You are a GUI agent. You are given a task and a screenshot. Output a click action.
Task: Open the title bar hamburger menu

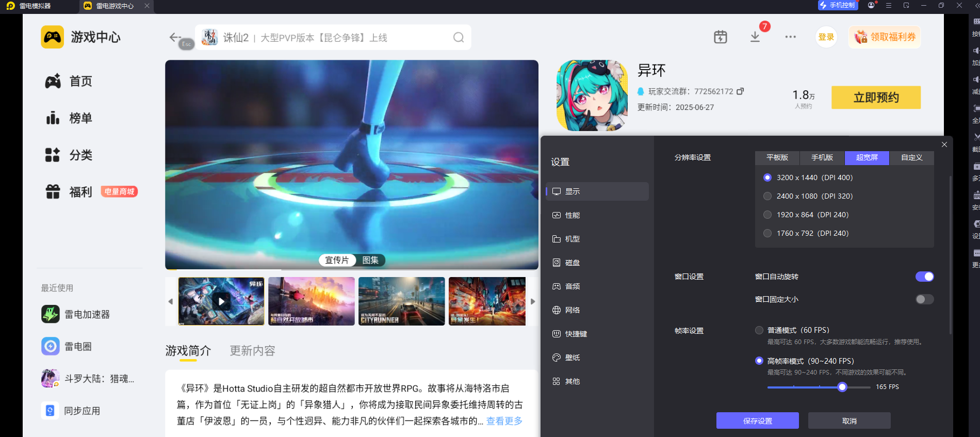pyautogui.click(x=889, y=5)
